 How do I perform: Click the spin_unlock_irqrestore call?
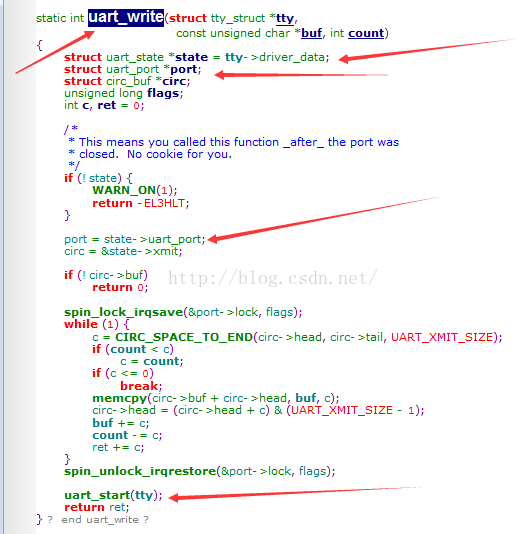[x=140, y=472]
